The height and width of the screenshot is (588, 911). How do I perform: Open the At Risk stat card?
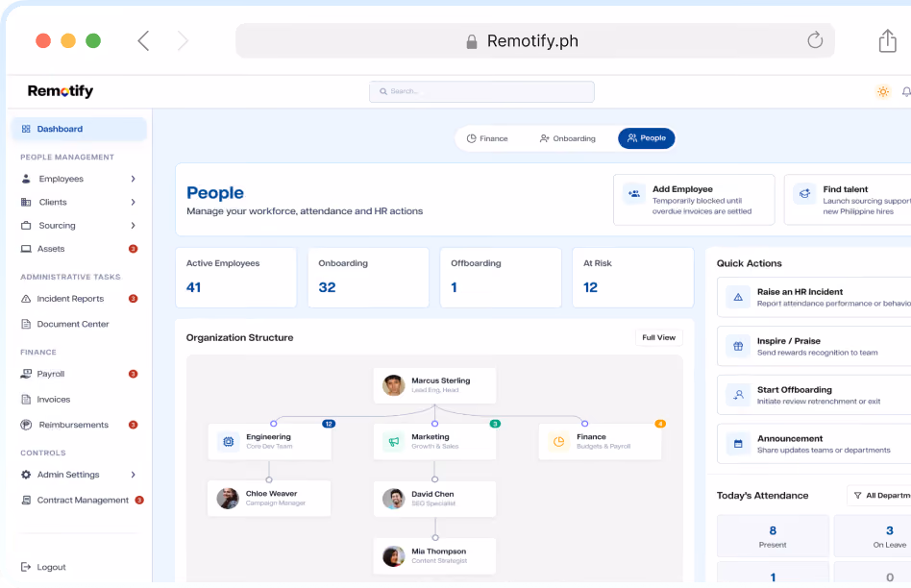[x=633, y=278]
